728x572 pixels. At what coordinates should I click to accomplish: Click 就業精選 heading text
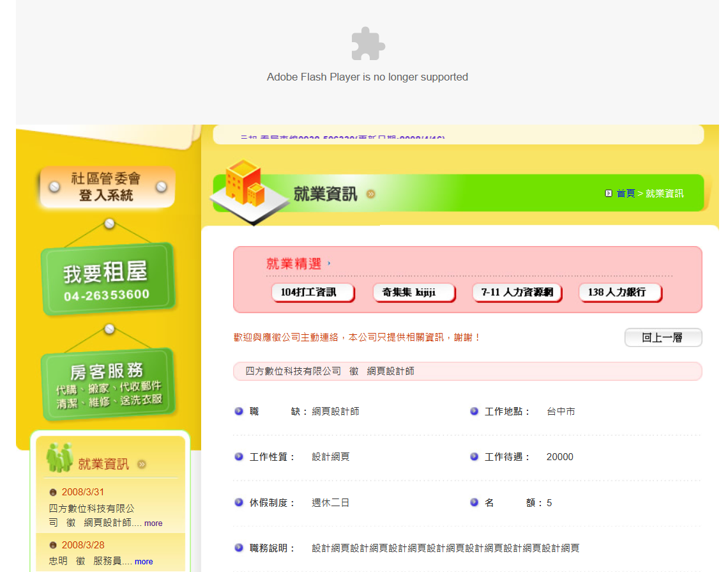(293, 263)
